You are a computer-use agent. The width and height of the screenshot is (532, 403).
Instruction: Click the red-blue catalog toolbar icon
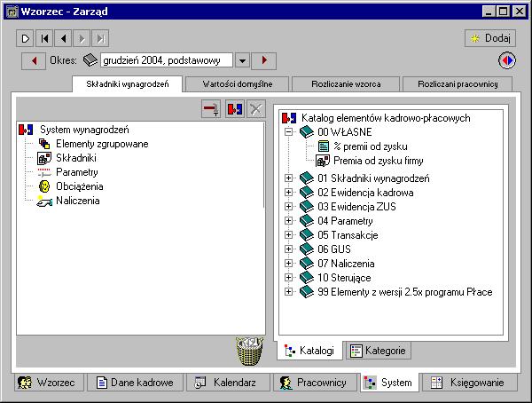[x=235, y=109]
